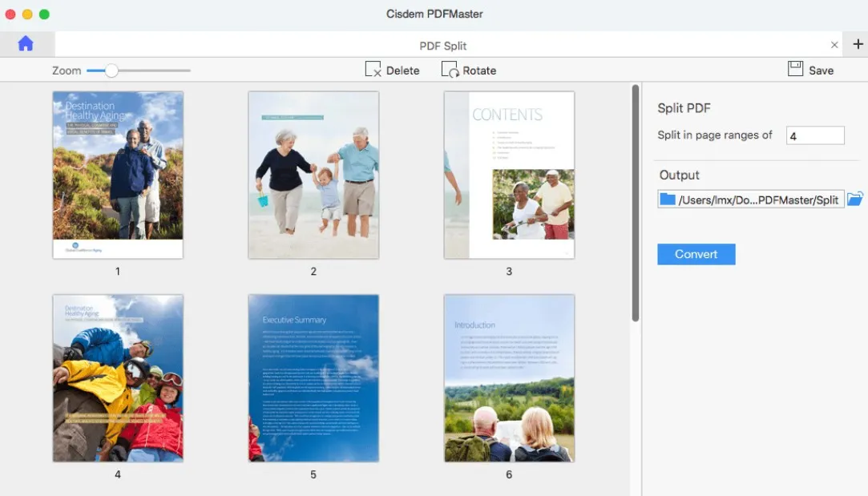Select page 6 Introduction thumbnail
The height and width of the screenshot is (496, 868).
click(509, 378)
